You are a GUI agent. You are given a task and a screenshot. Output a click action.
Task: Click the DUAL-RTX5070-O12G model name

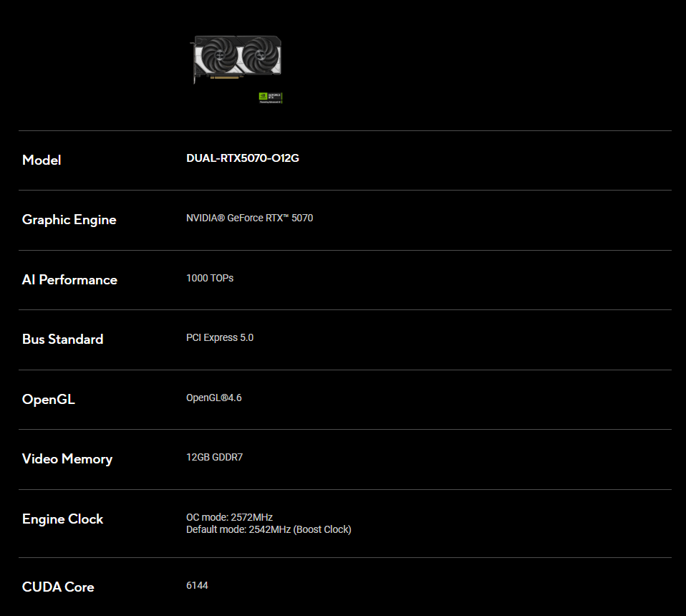243,158
